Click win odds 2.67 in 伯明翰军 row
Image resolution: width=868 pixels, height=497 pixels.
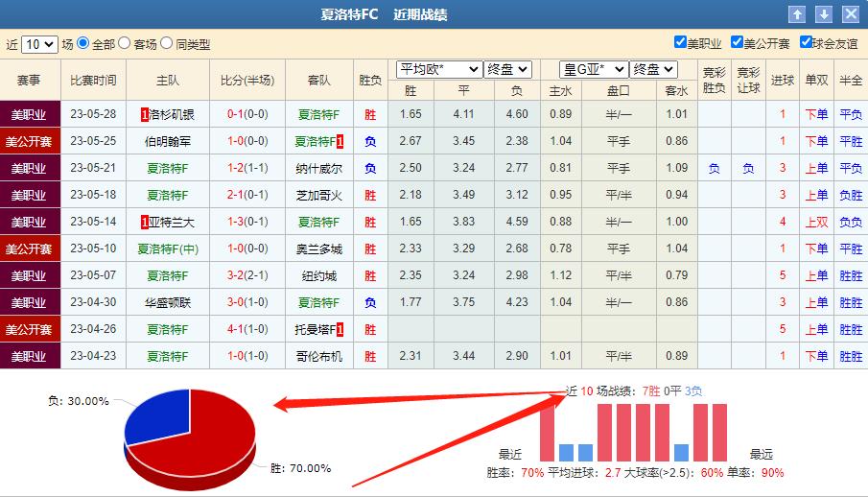(411, 141)
